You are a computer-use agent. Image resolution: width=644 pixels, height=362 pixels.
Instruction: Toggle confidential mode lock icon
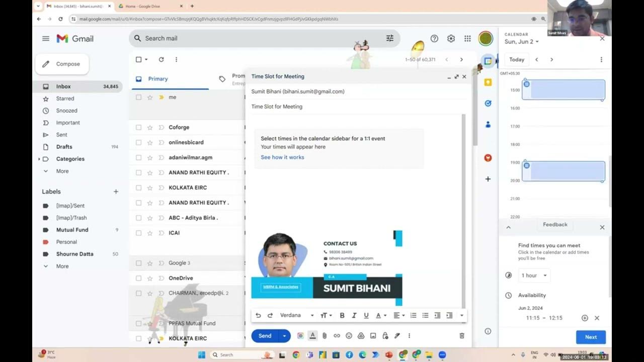tap(385, 336)
